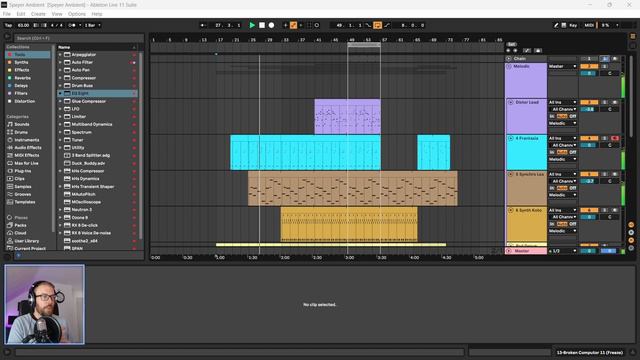Screen dimensions: 640x360
Task: Click the Arrangement Record button
Action: [x=271, y=25]
